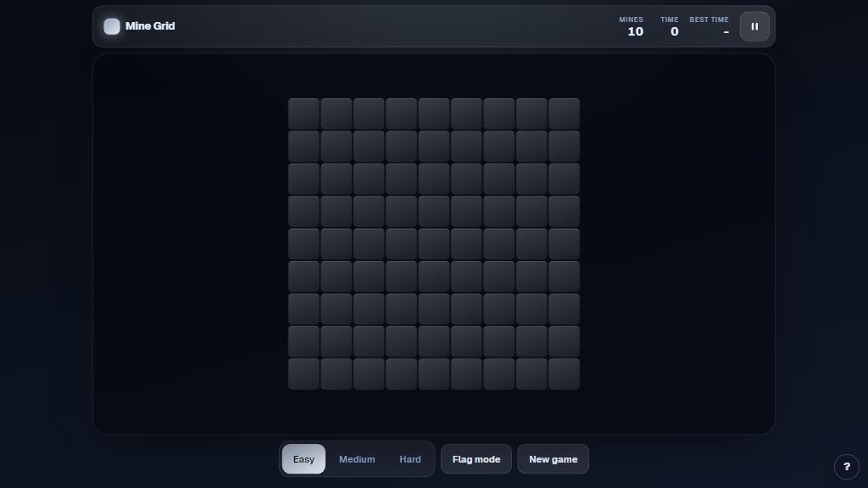Reveal last row, fifth column cell
The height and width of the screenshot is (488, 868).
pyautogui.click(x=434, y=374)
